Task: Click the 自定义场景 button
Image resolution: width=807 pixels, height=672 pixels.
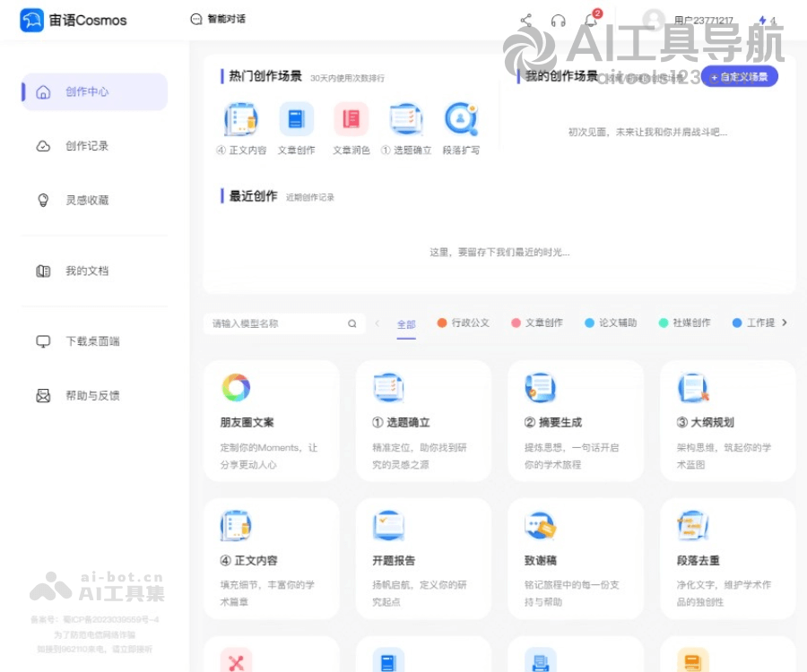Action: tap(740, 77)
